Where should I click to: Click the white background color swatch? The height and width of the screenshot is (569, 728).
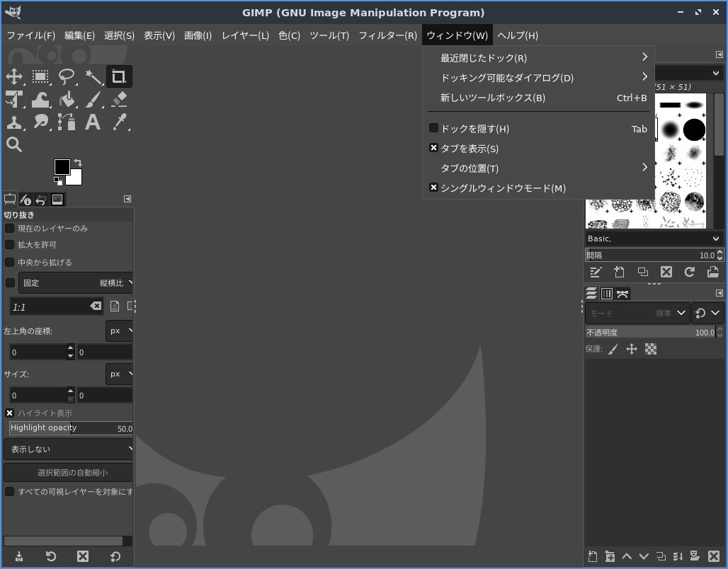click(76, 180)
